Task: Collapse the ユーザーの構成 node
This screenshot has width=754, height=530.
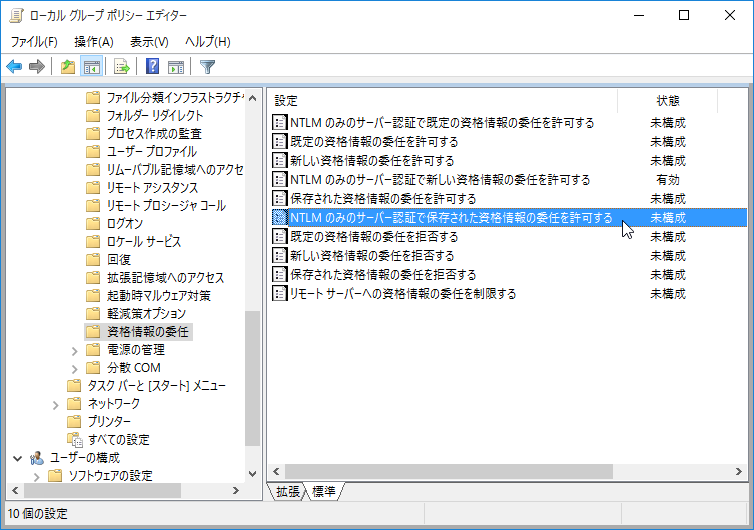Action: [18, 458]
